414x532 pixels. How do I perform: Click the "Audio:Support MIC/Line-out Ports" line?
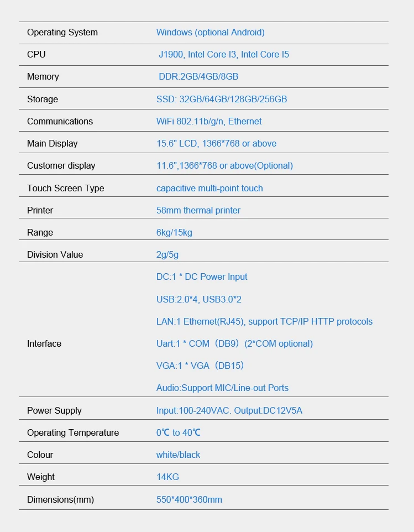pos(222,388)
